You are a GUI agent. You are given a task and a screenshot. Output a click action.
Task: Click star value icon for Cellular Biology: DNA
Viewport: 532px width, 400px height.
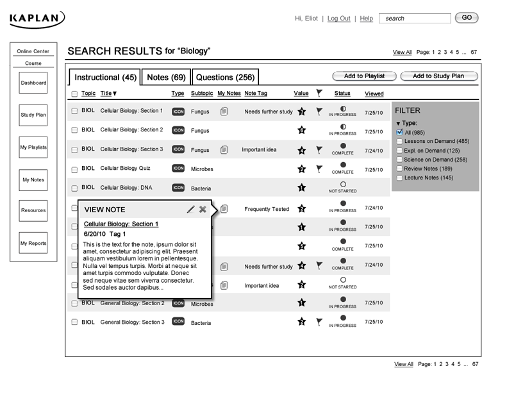pos(301,188)
